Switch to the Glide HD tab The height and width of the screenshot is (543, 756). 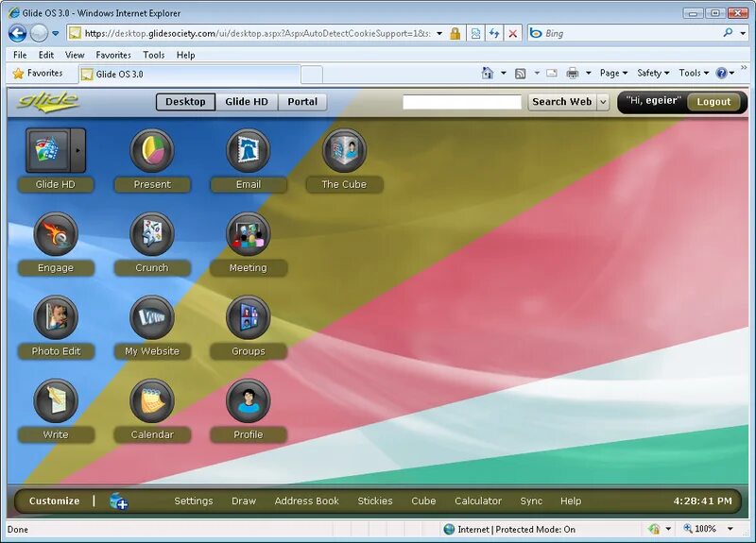(247, 102)
